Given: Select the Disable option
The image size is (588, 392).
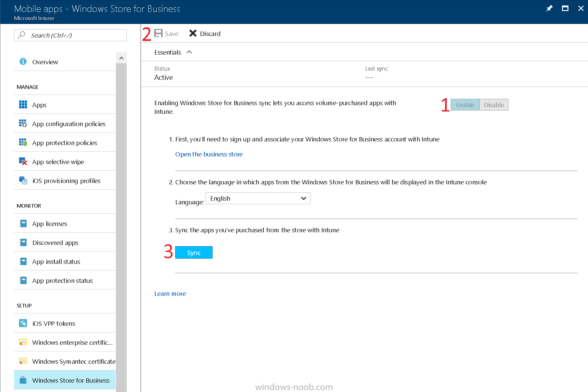Looking at the screenshot, I should coord(494,105).
